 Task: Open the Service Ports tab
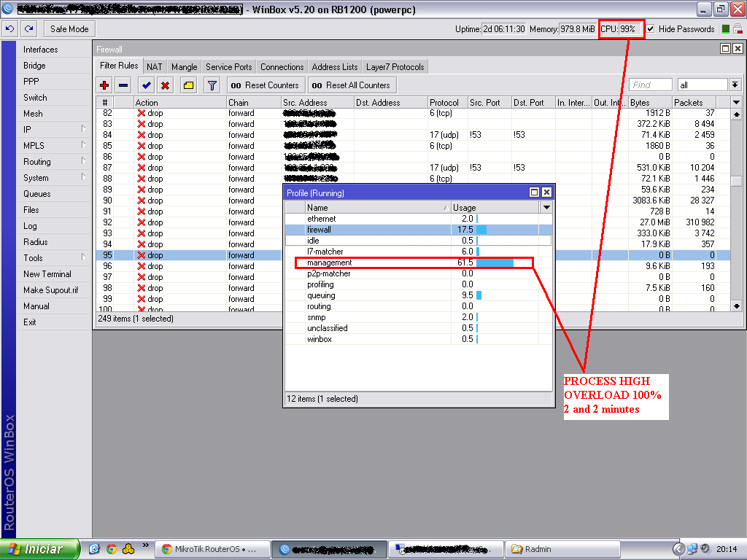228,67
